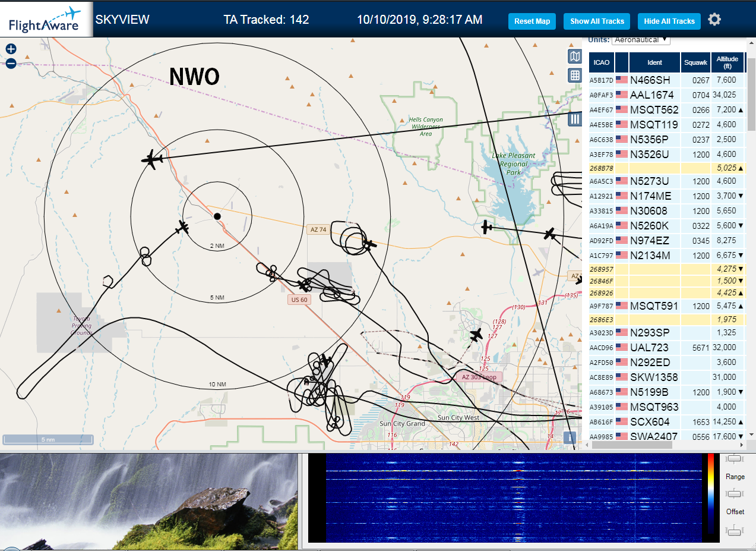Image resolution: width=756 pixels, height=551 pixels.
Task: Sort the table by ICAO column
Action: pos(601,62)
